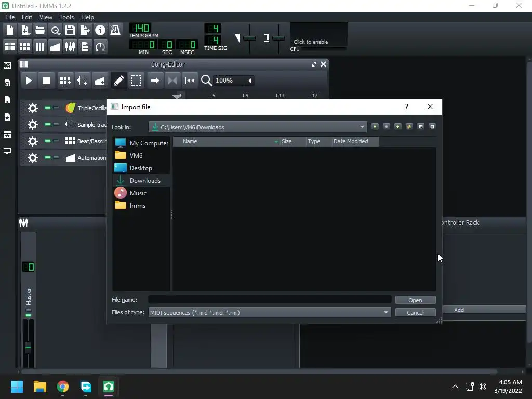Open Tools menu
532x399 pixels.
coord(66,17)
